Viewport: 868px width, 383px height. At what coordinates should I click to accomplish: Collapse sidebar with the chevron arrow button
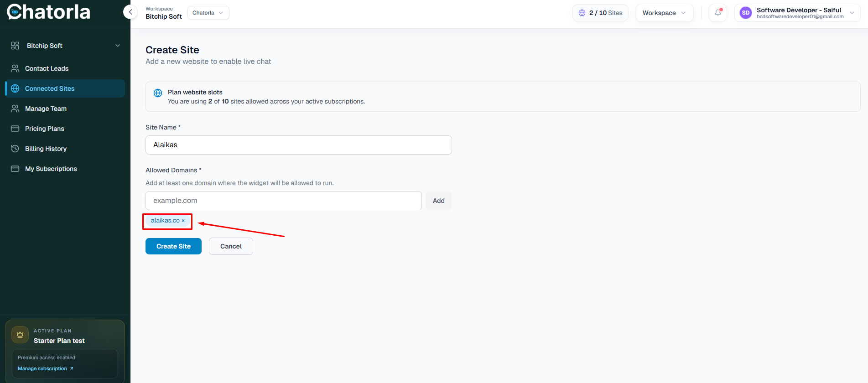point(130,12)
